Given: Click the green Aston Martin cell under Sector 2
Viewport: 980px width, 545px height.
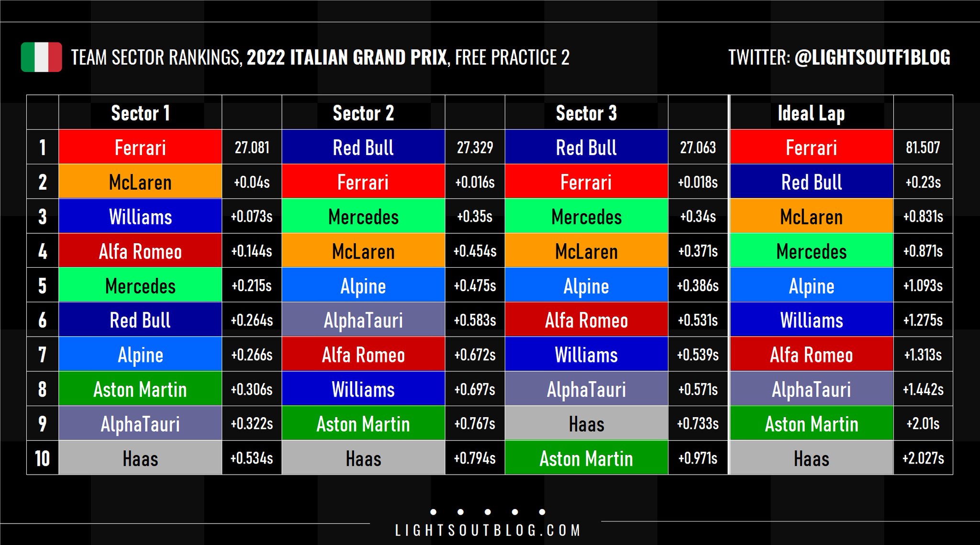Looking at the screenshot, I should coord(363,424).
